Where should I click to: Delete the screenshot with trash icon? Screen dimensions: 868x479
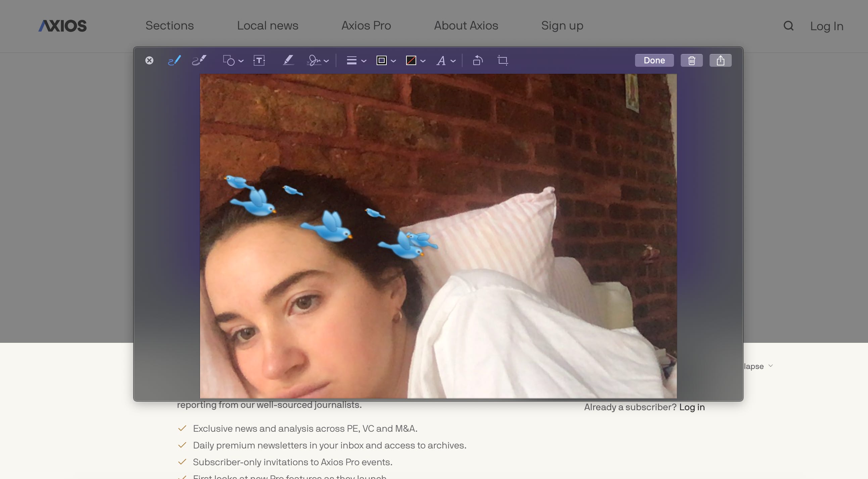pos(691,61)
